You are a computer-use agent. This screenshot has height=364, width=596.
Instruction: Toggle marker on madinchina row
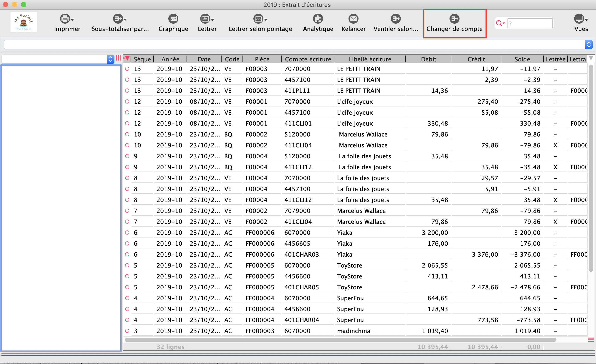pyautogui.click(x=127, y=331)
